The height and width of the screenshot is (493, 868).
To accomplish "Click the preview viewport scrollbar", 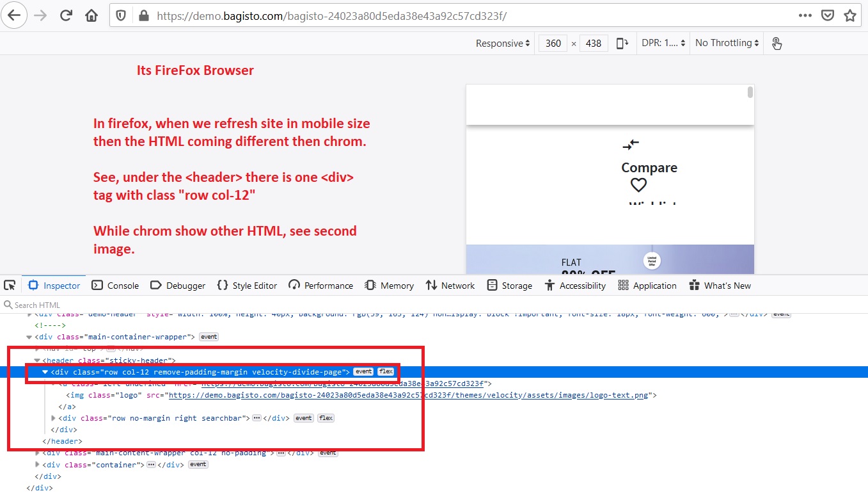I will [750, 93].
